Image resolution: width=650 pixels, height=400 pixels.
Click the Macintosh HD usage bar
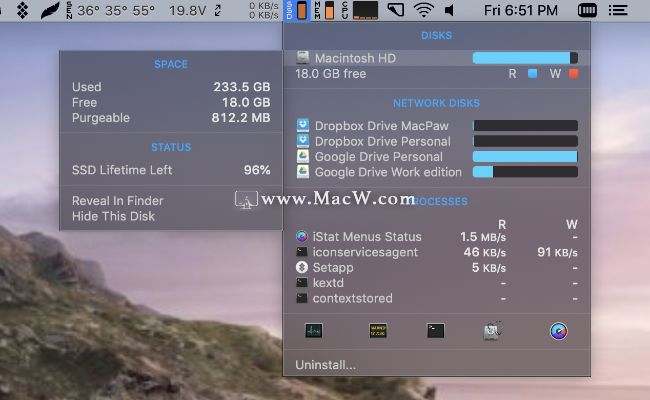524,58
